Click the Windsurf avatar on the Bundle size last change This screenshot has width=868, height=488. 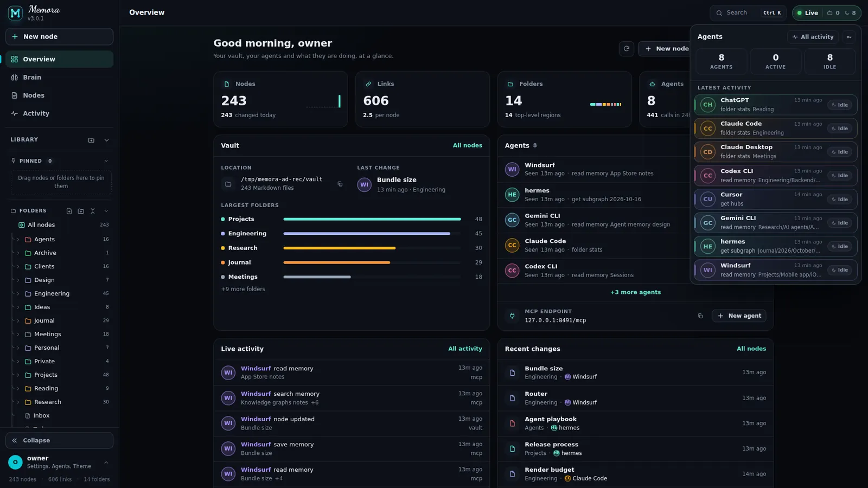(x=365, y=185)
